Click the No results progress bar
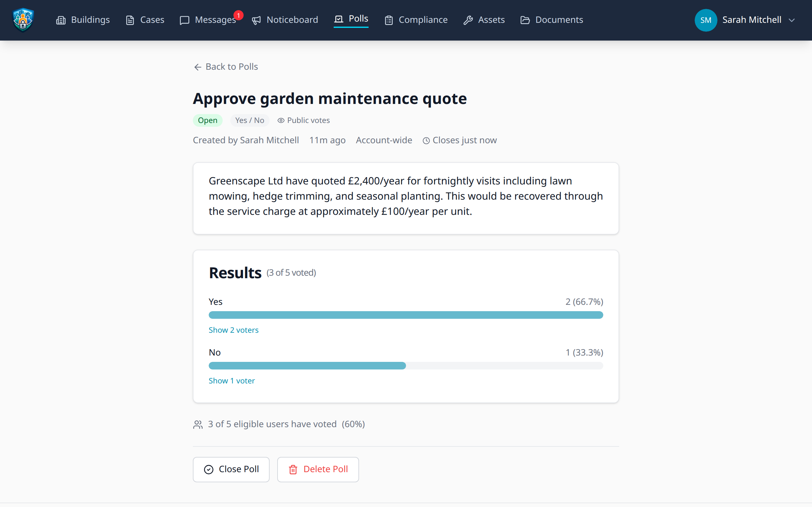Viewport: 812px width, 507px height. point(406,365)
